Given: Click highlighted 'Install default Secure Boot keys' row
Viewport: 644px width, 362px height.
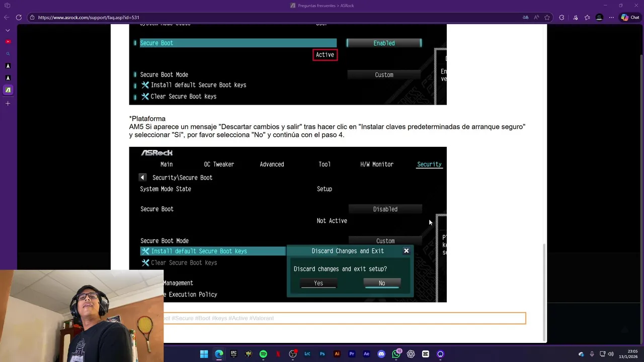Looking at the screenshot, I should (x=213, y=251).
